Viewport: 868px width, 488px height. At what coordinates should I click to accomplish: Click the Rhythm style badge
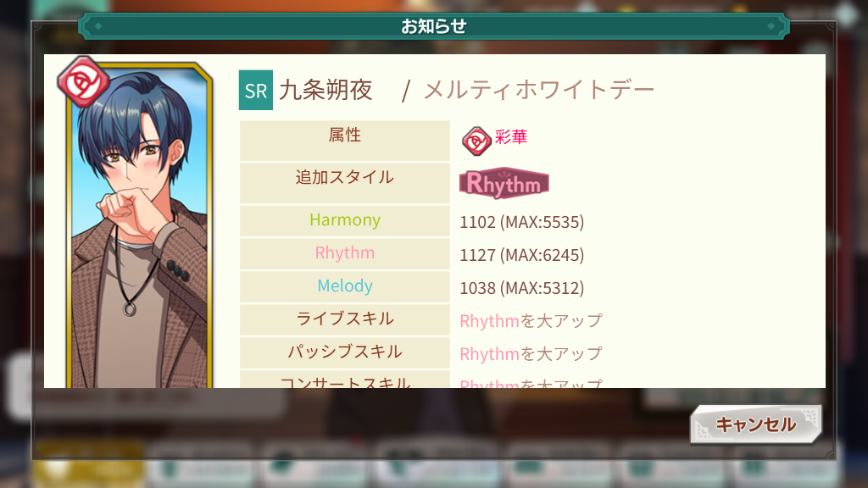(x=504, y=183)
